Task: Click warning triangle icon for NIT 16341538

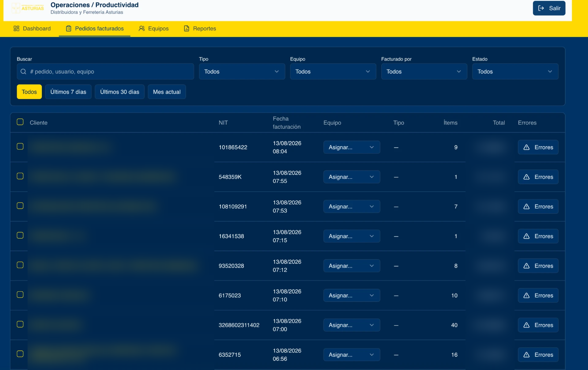Action: tap(526, 236)
